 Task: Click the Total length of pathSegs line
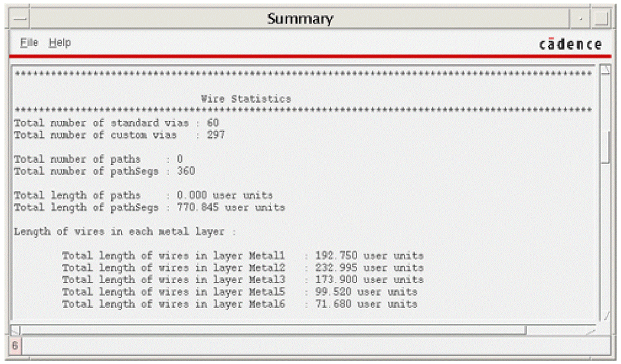149,207
